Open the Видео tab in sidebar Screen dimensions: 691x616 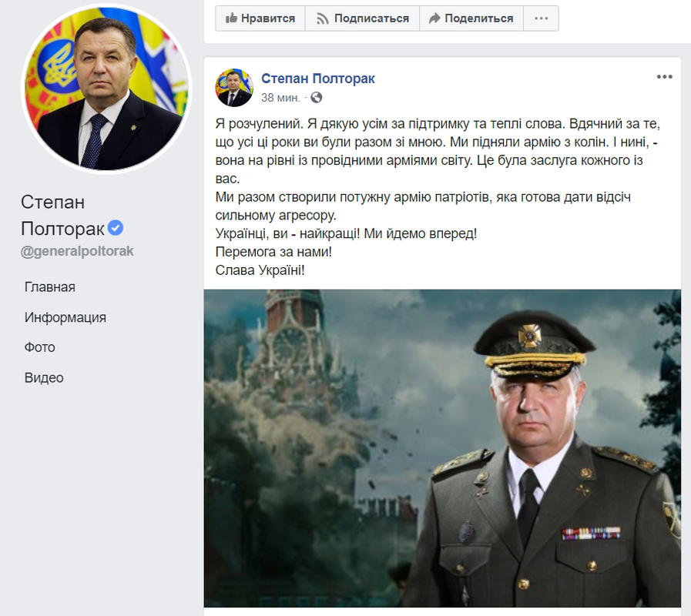point(44,377)
